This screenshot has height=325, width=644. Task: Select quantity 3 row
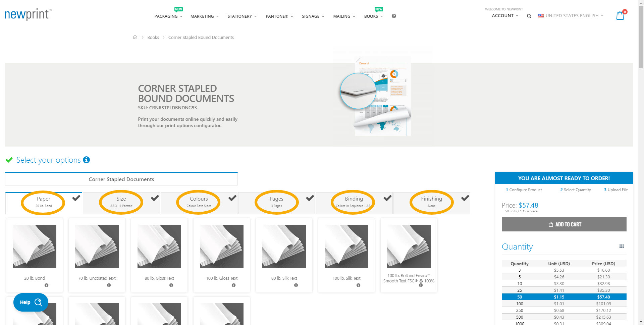coord(564,270)
